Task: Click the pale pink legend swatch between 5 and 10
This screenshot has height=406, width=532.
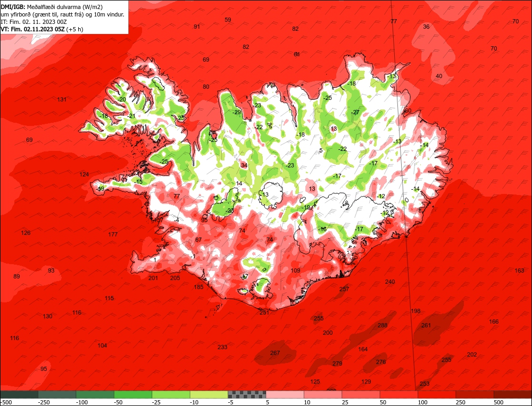Action: (285, 394)
